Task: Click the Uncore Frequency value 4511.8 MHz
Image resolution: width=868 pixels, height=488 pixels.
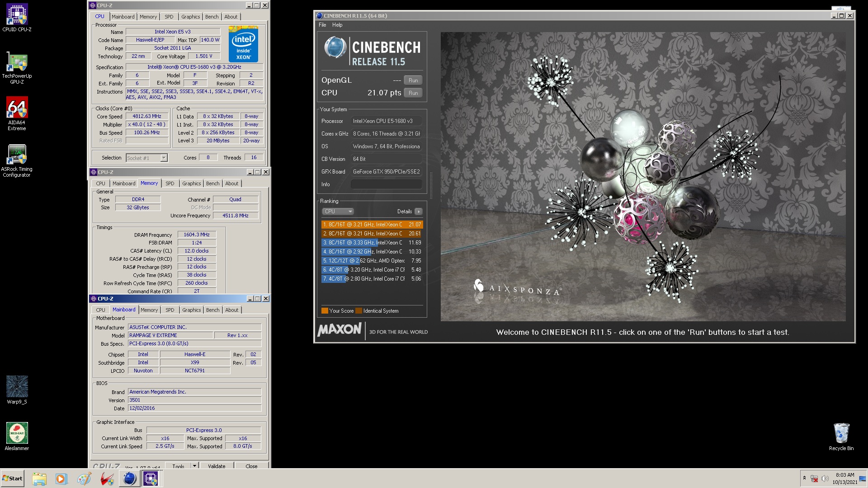Action: pos(236,216)
